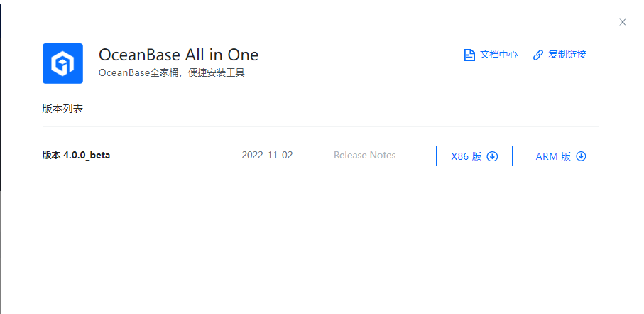Click the chain link icon beside 复制链接
The height and width of the screenshot is (314, 644).
coord(538,55)
